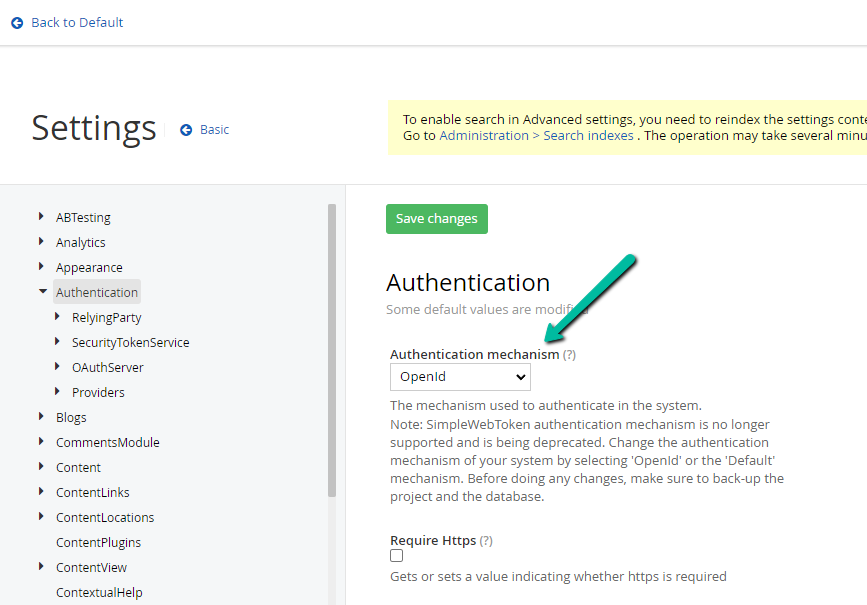The image size is (867, 605).
Task: Click the Administration link in the notice
Action: pyautogui.click(x=484, y=134)
